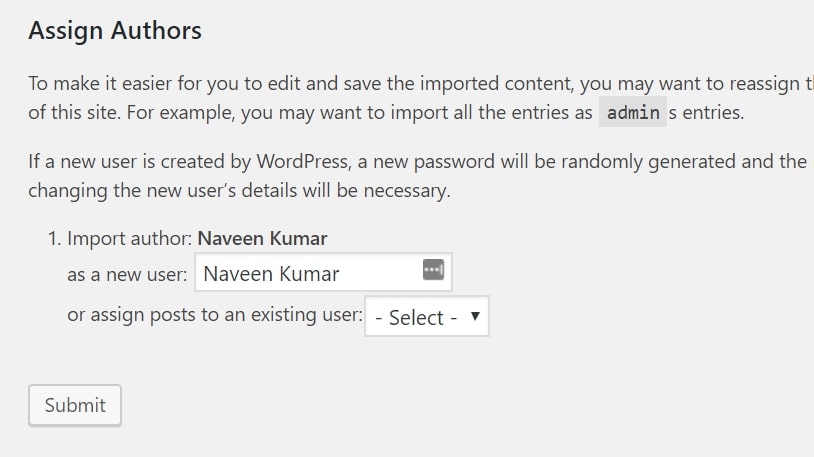814x457 pixels.
Task: Click the text 'of this site. For example'
Action: tap(130, 113)
